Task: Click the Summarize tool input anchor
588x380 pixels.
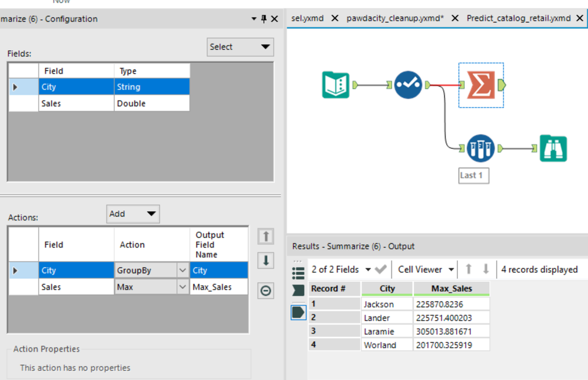Action: pyautogui.click(x=462, y=85)
